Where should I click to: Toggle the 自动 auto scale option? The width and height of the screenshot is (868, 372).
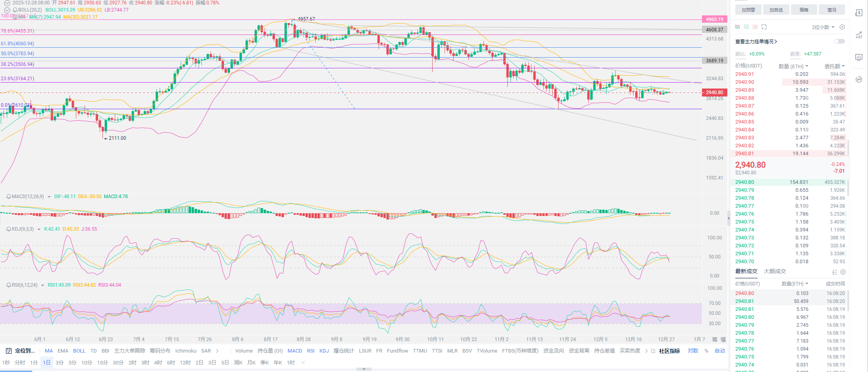[x=720, y=351]
